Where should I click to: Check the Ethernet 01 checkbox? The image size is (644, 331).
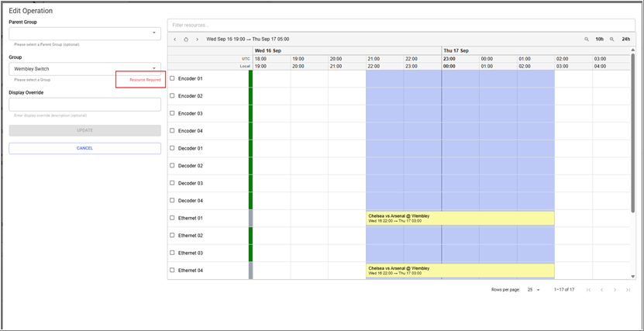pos(172,218)
